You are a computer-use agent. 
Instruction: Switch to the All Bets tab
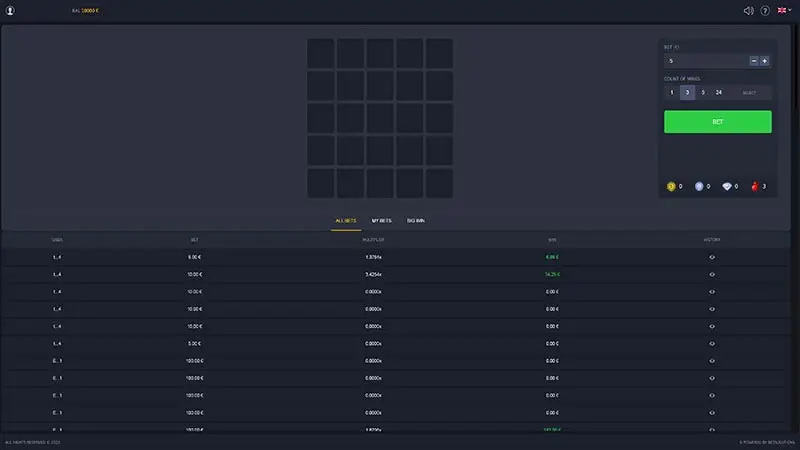(346, 221)
